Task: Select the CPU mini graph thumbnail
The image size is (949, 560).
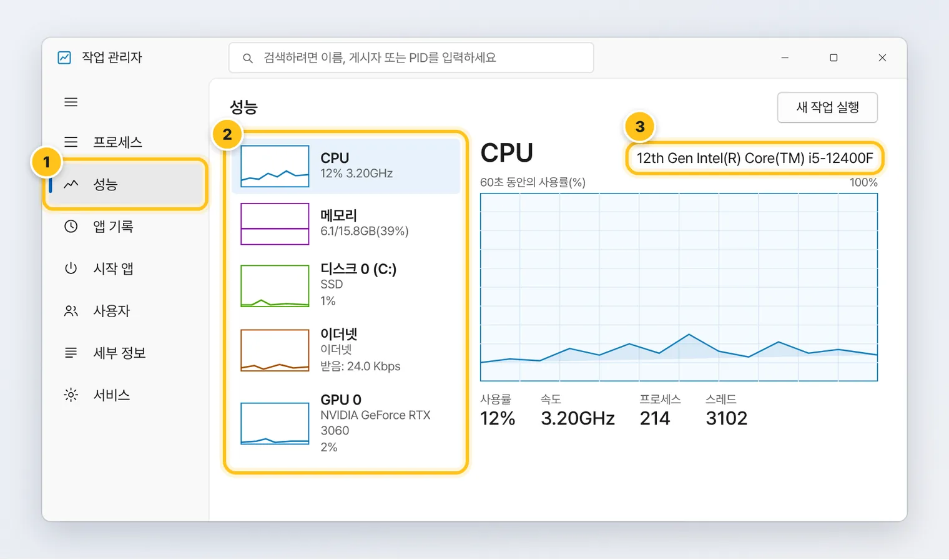Action: click(x=275, y=166)
